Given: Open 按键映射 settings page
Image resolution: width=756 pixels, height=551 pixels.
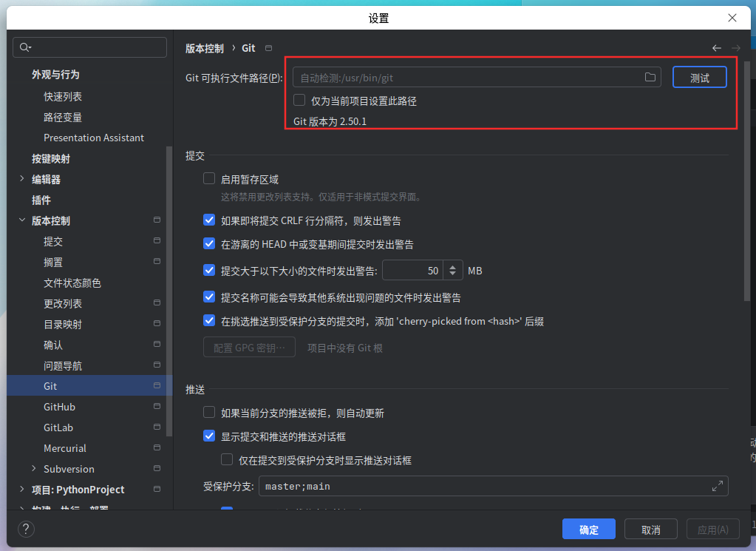Looking at the screenshot, I should coord(51,159).
